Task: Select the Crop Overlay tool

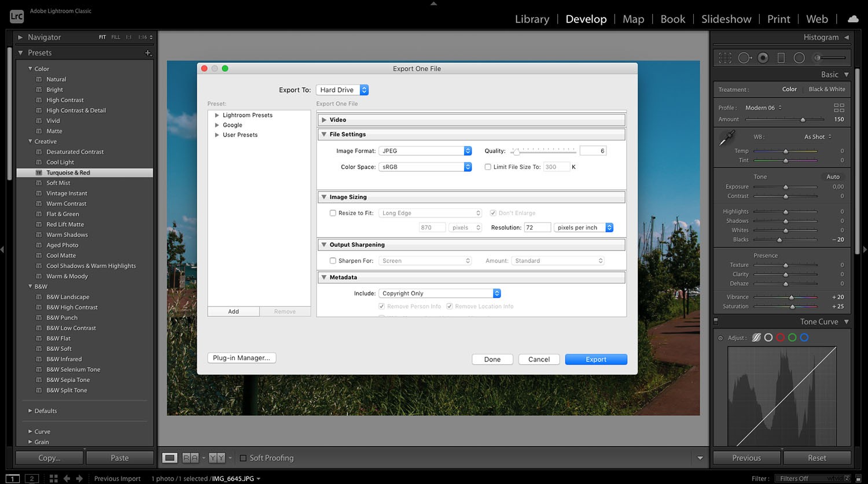Action: [x=724, y=57]
